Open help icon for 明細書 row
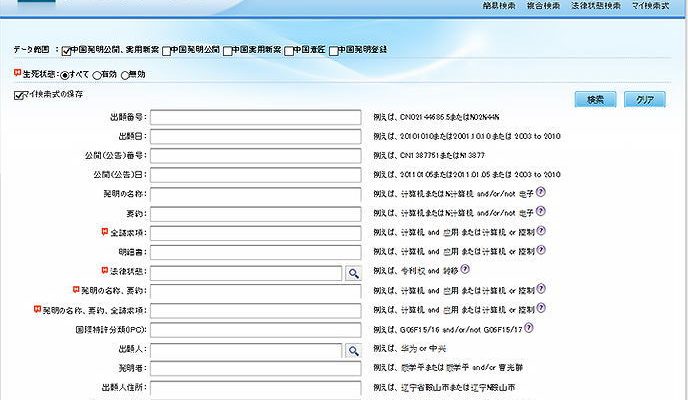This screenshot has width=688, height=400. click(x=541, y=251)
